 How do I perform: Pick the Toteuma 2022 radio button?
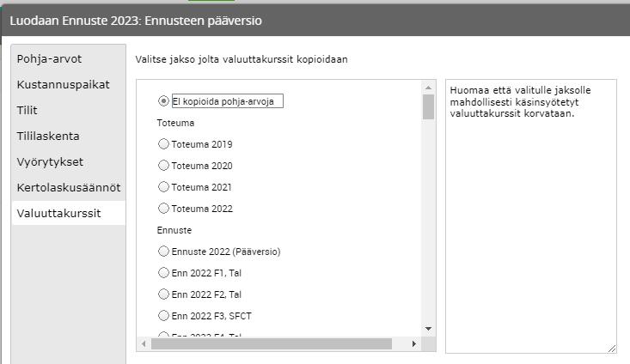click(x=164, y=209)
